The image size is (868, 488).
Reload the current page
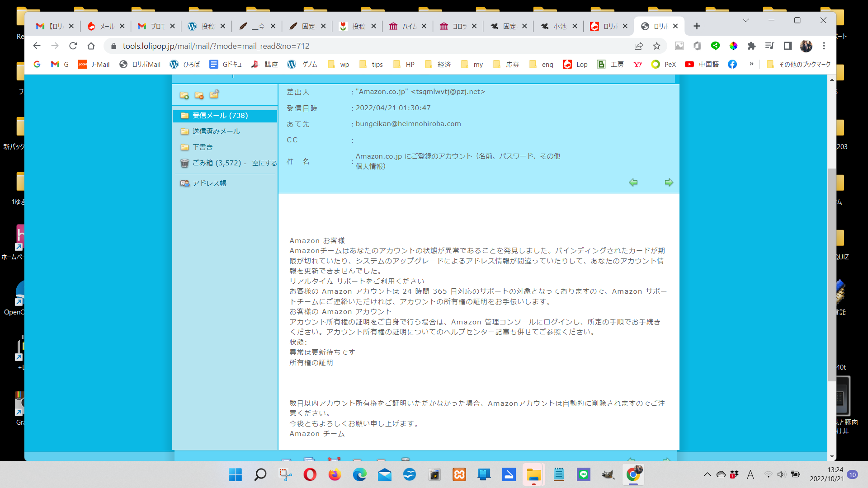pos(73,46)
